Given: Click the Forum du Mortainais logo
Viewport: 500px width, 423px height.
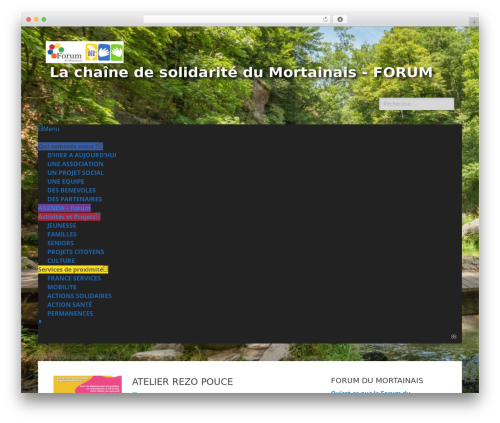Looking at the screenshot, I should 85,52.
